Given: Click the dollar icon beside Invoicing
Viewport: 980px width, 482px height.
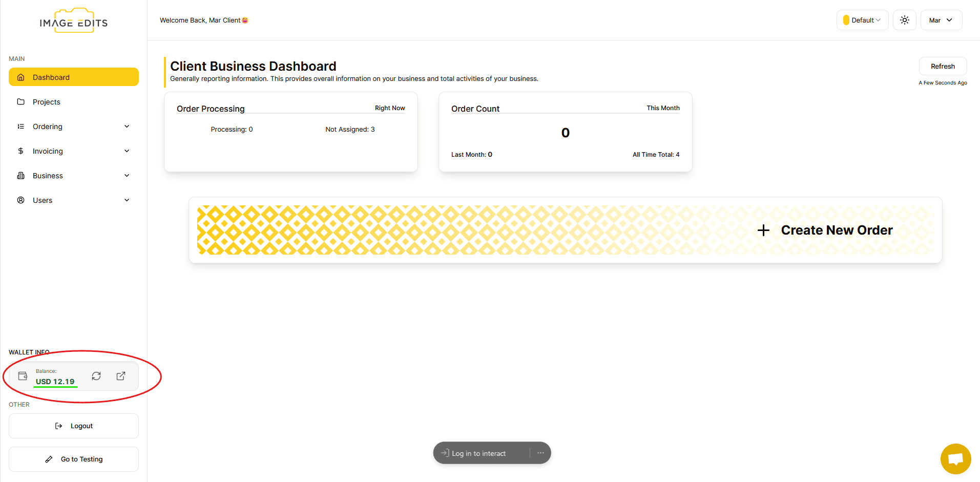Looking at the screenshot, I should pos(20,151).
